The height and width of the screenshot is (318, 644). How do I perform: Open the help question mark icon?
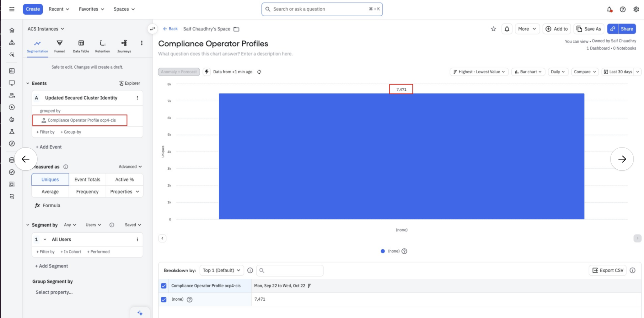(623, 9)
